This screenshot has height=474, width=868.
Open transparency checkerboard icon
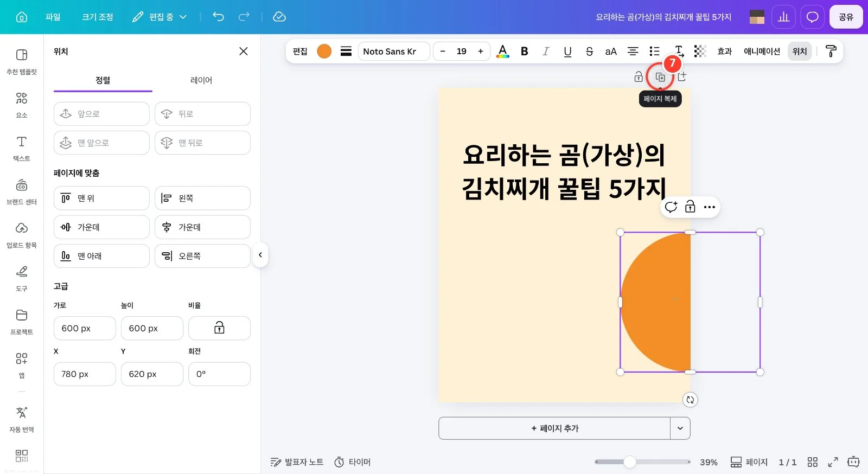tap(700, 51)
